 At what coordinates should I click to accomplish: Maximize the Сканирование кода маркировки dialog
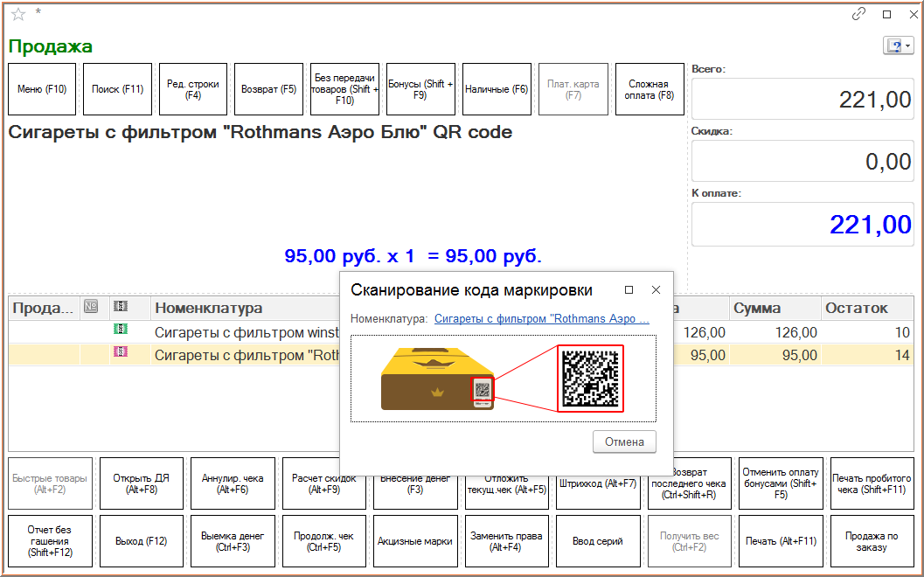pyautogui.click(x=629, y=290)
